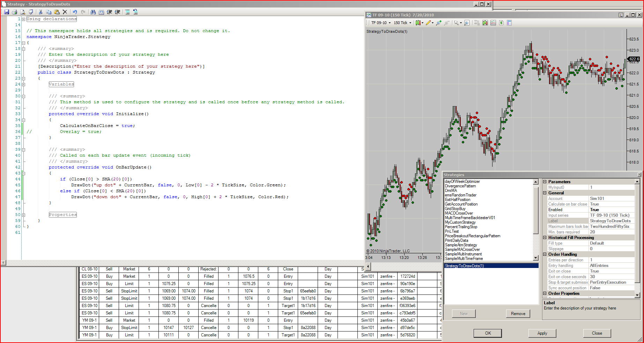Click the Find binoculars icon
The width and height of the screenshot is (644, 343).
pyautogui.click(x=93, y=12)
